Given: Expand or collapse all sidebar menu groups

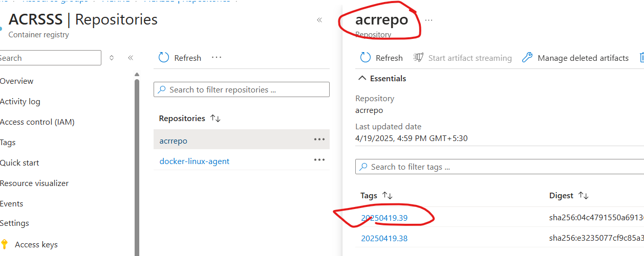Looking at the screenshot, I should tap(112, 58).
